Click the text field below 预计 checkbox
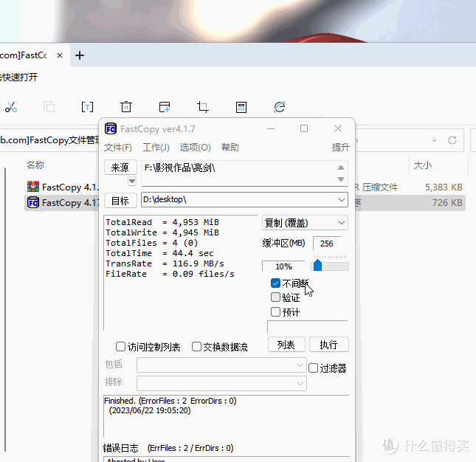This screenshot has width=476, height=462. pos(307,327)
